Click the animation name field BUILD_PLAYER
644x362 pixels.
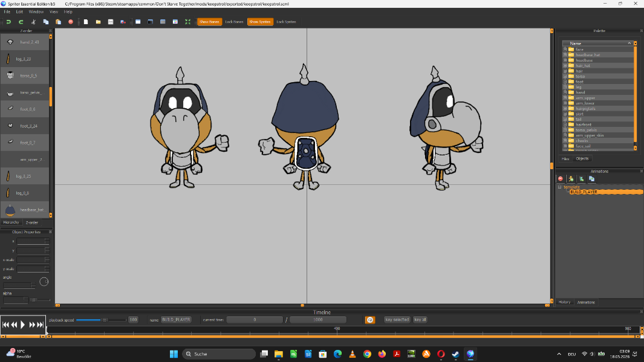tap(176, 320)
